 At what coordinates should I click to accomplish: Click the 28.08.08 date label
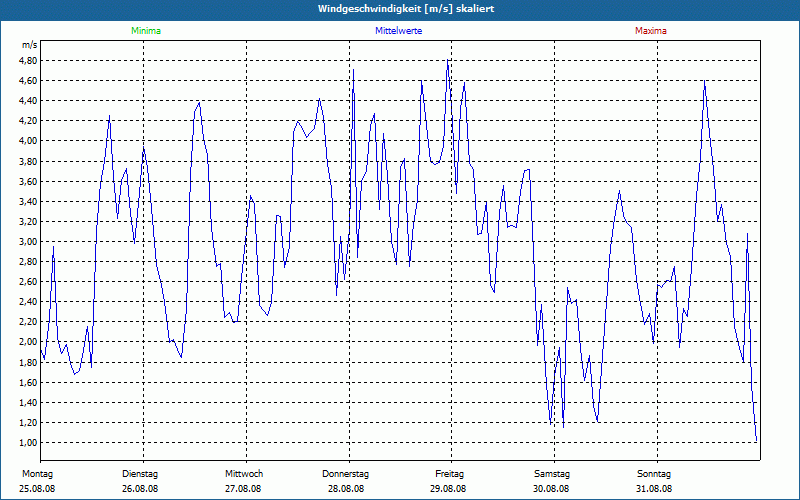coord(346,489)
